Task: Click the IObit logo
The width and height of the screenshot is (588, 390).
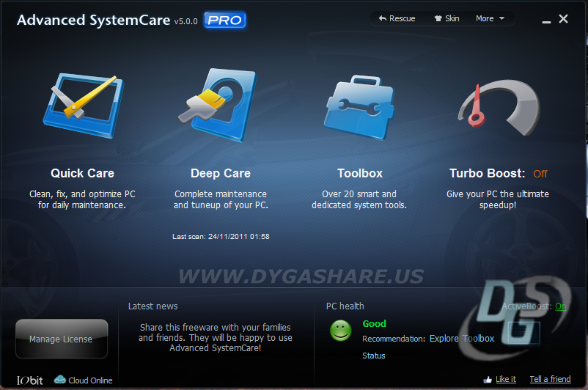Action: pos(29,380)
